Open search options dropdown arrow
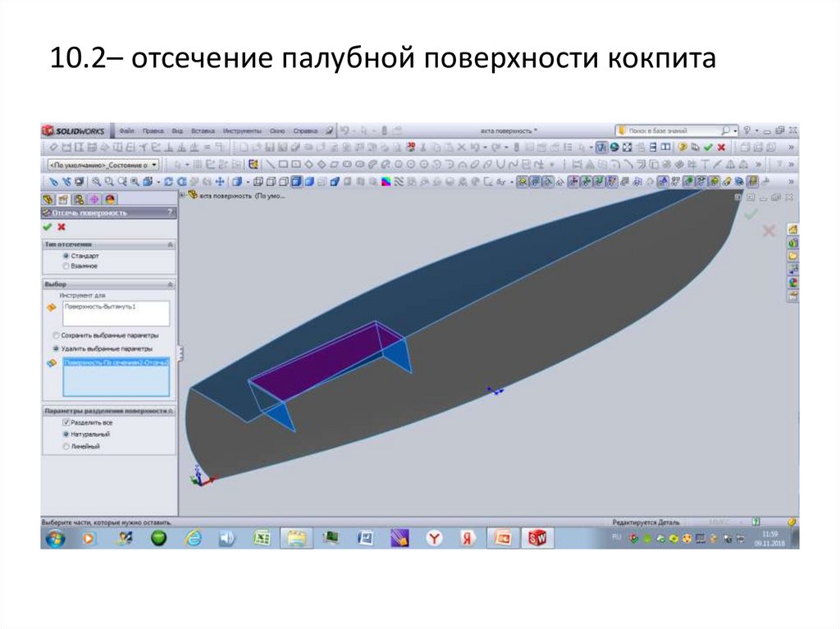The image size is (840, 629). coord(736,130)
